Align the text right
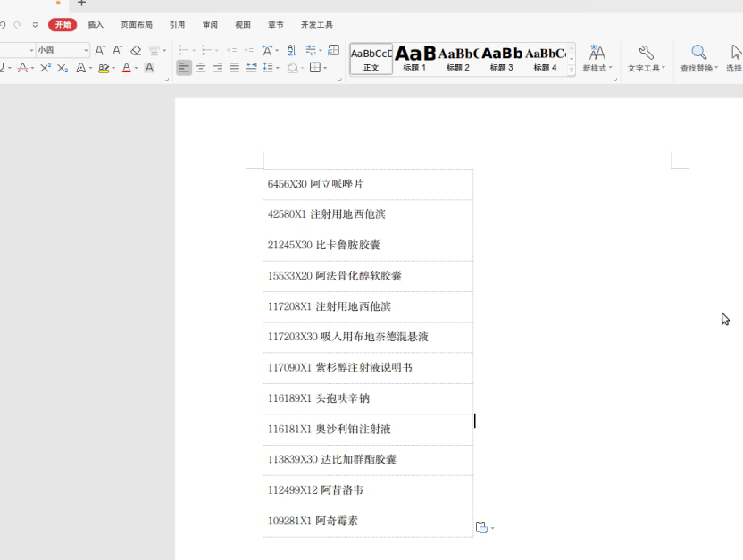 218,68
